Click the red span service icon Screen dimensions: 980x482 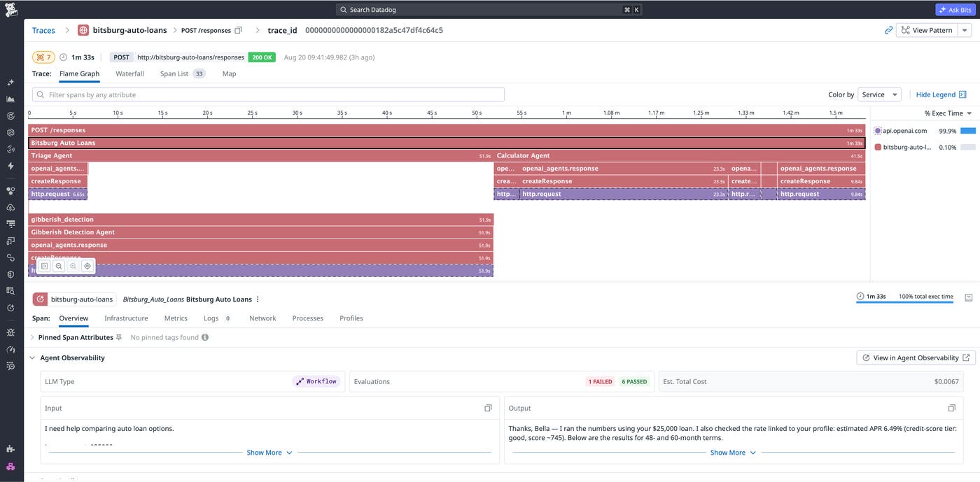tap(40, 299)
